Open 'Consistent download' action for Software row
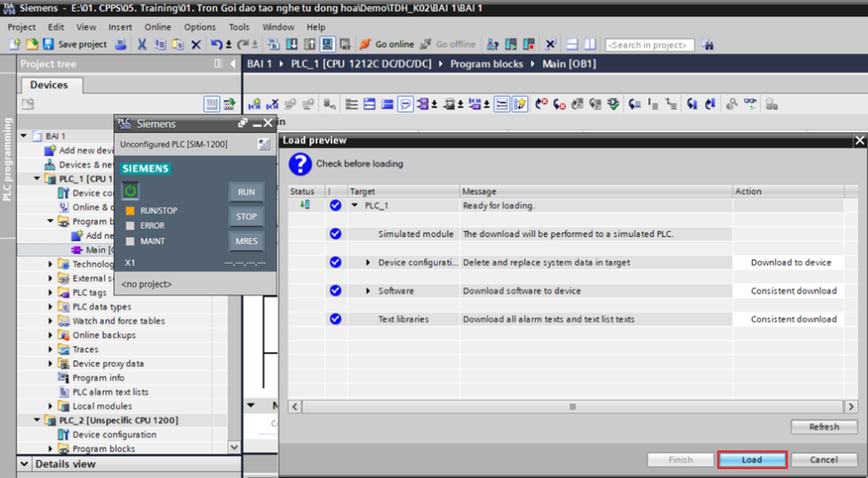The image size is (868, 478). pyautogui.click(x=793, y=291)
